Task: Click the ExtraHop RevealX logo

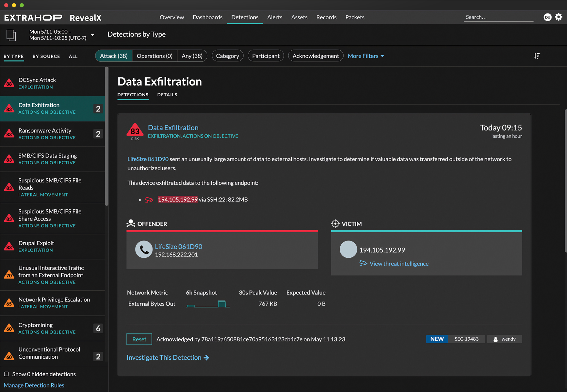Action: 53,18
